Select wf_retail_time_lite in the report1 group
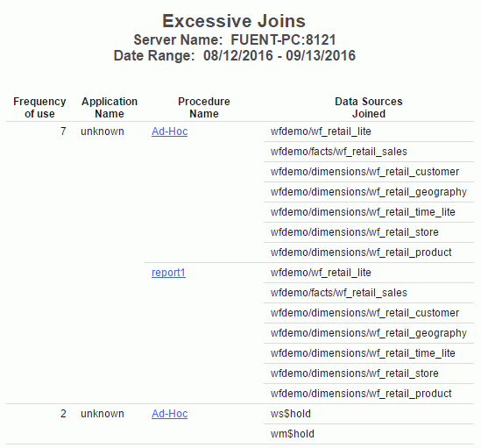Viewport: 481px width, 448px height. (x=363, y=353)
